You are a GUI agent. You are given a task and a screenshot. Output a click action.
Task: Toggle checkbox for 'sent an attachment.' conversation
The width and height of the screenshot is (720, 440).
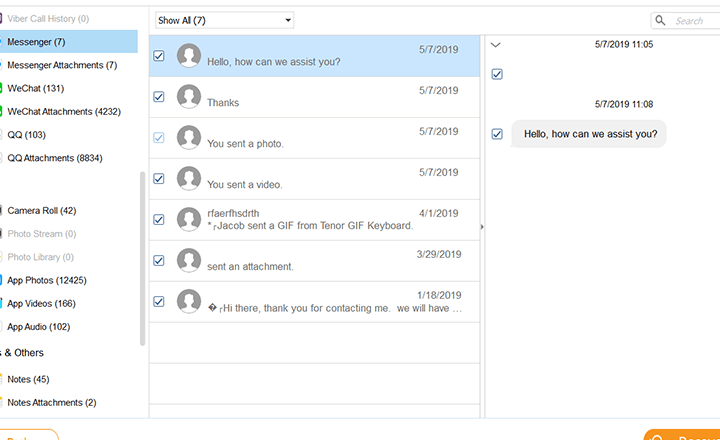point(159,260)
